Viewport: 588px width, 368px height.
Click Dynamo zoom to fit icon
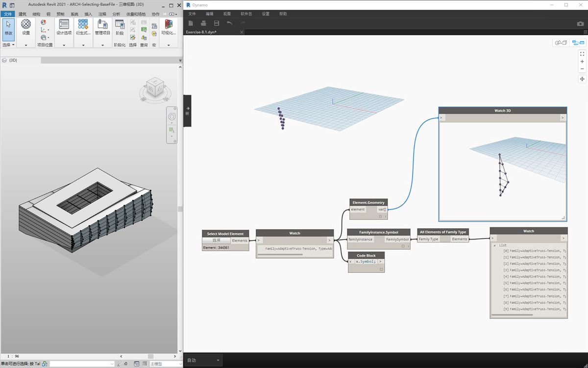582,53
